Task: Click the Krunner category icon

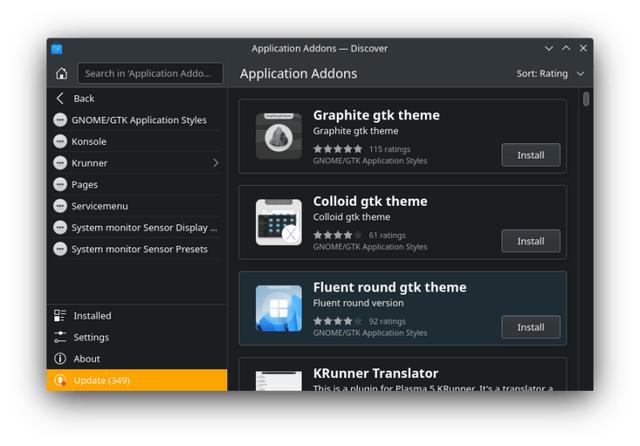Action: pyautogui.click(x=60, y=163)
